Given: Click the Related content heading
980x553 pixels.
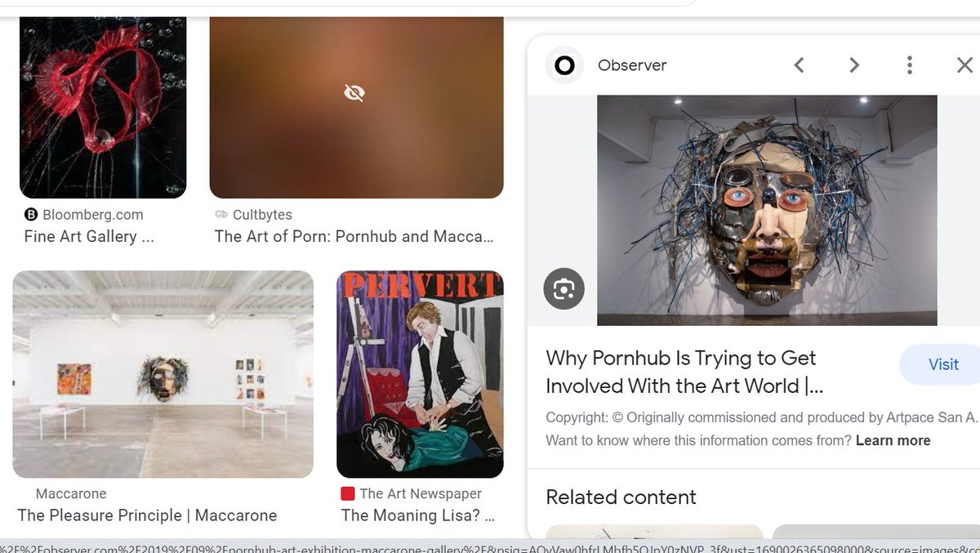Looking at the screenshot, I should [x=621, y=497].
